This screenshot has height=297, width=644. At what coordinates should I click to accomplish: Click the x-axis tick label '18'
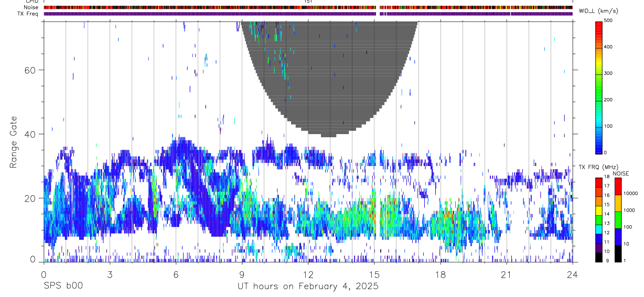pyautogui.click(x=441, y=274)
